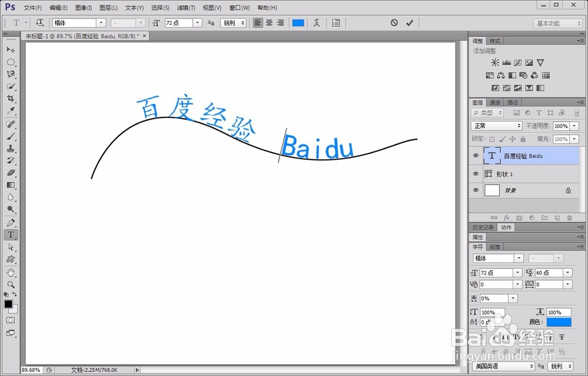Cancel current text edits
The height and width of the screenshot is (376, 588).
tap(394, 23)
